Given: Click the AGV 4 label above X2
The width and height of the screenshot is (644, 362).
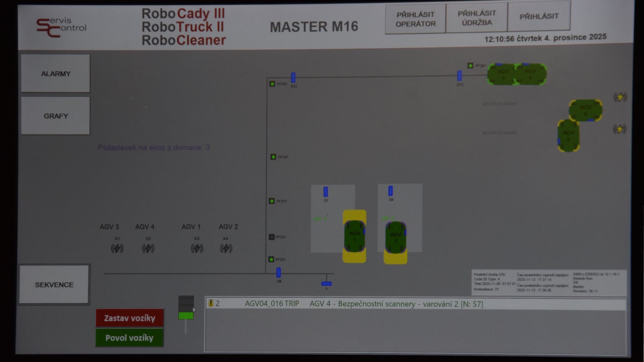Looking at the screenshot, I should [x=145, y=227].
